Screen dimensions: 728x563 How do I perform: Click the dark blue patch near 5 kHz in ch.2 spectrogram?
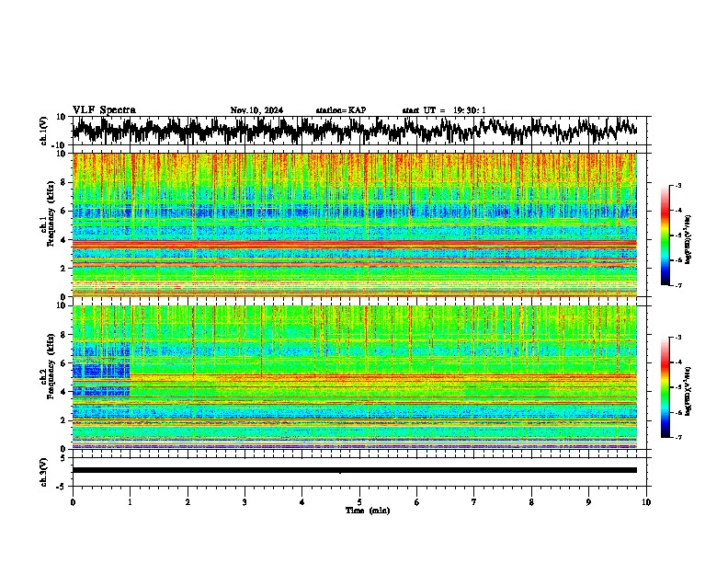pos(101,371)
